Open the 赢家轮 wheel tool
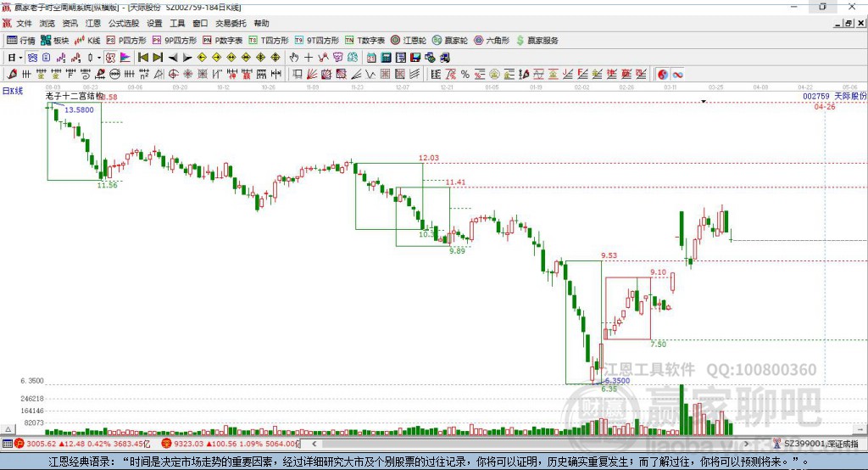The width and height of the screenshot is (868, 470). [450, 41]
